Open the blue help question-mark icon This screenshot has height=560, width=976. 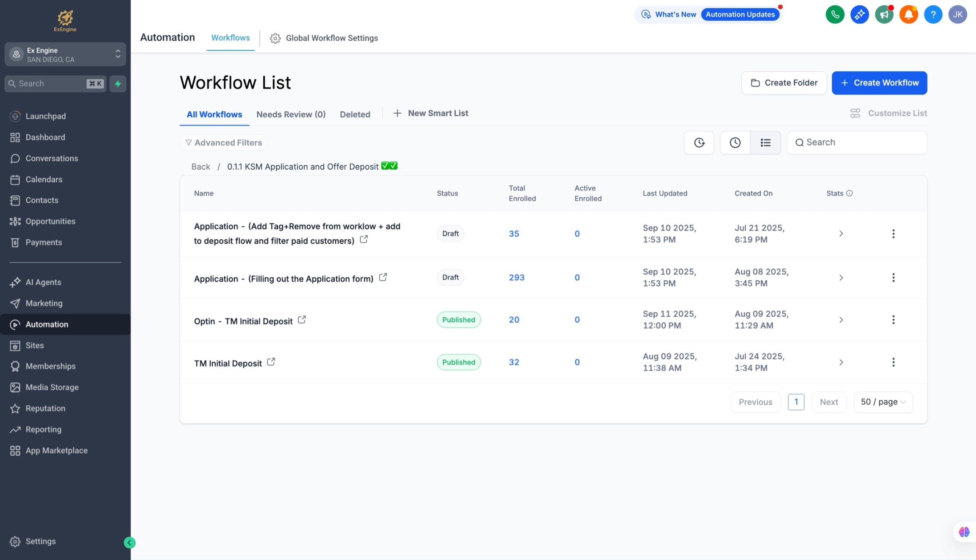tap(933, 14)
